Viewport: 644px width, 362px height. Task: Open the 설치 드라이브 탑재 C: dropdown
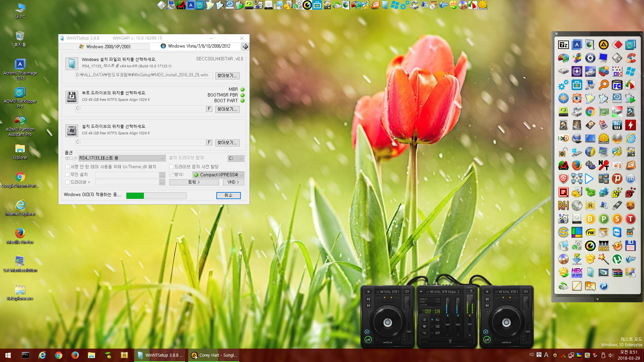point(236,158)
